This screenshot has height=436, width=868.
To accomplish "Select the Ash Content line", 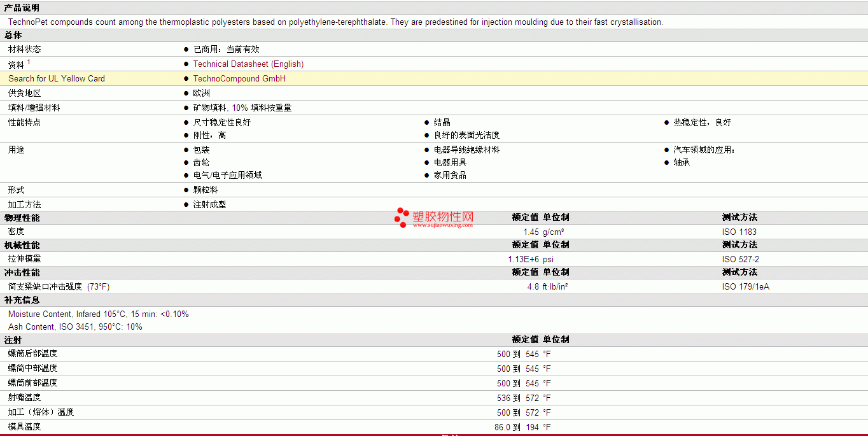I will click(x=75, y=327).
